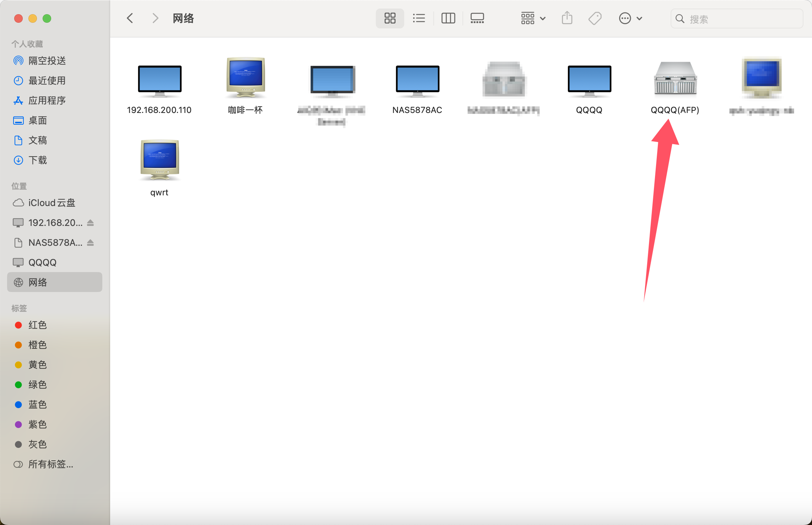Screen dimensions: 812x525
Task: Select blurred computer icon right of 咖啡一杯
Action: click(x=332, y=81)
